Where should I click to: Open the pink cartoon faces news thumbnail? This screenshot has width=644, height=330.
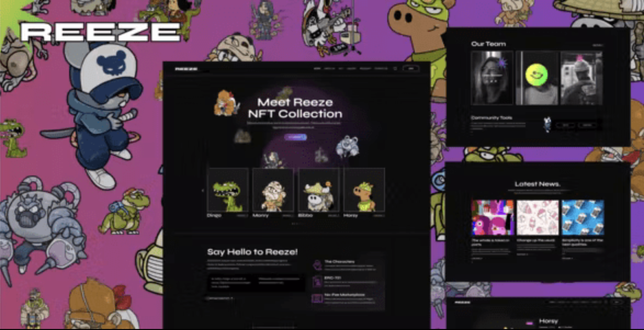[x=493, y=218]
